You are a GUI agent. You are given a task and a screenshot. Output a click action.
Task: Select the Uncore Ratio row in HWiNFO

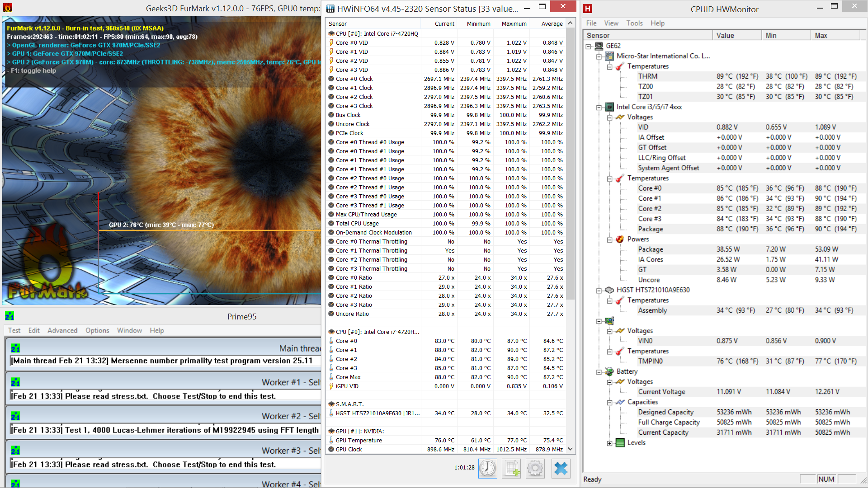446,314
